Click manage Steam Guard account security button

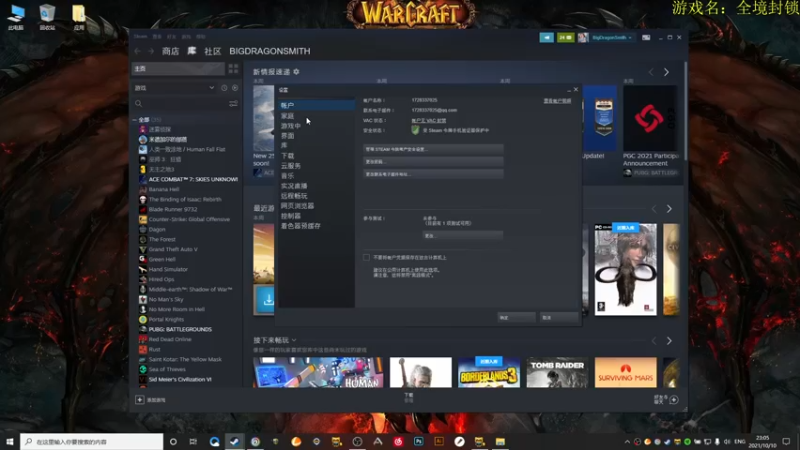click(x=433, y=149)
